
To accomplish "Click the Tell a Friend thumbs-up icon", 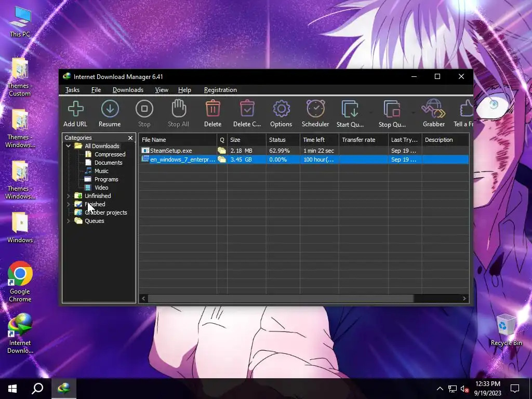I will pos(467,109).
